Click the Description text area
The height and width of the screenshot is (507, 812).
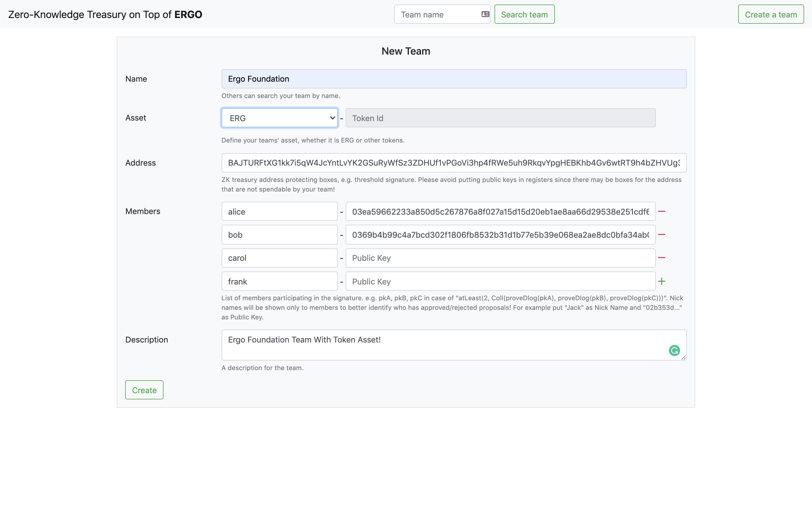[443, 345]
